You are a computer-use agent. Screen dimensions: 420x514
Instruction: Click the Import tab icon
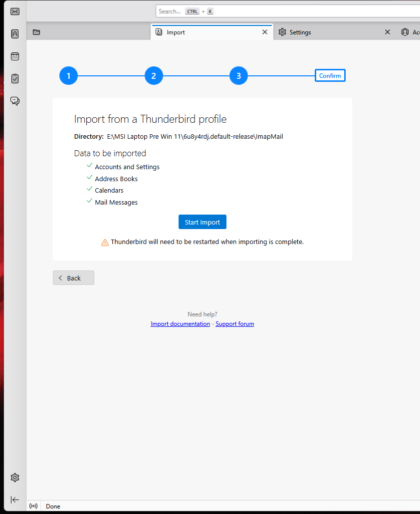159,32
